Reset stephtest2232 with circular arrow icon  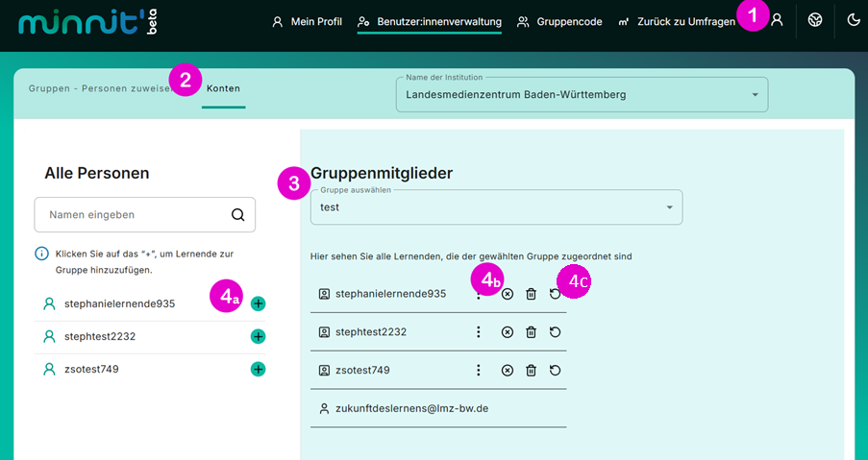pyautogui.click(x=555, y=331)
